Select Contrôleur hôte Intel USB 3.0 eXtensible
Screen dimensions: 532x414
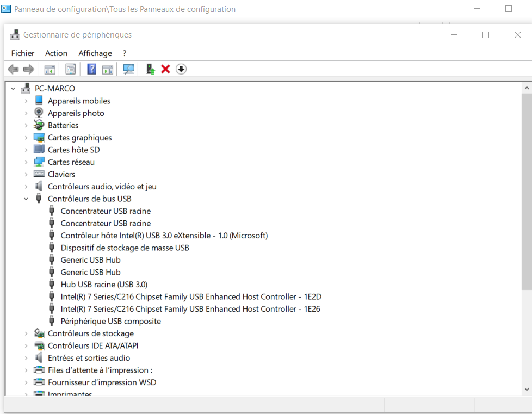pos(164,236)
